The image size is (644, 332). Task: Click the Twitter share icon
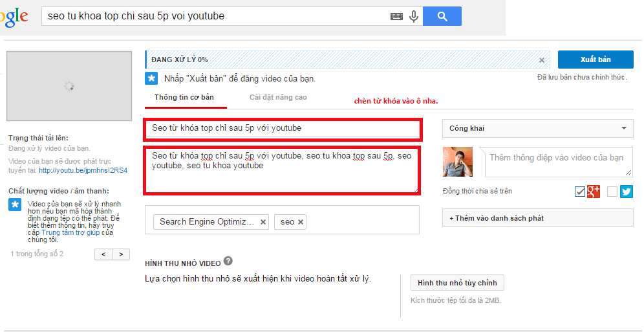pos(627,192)
